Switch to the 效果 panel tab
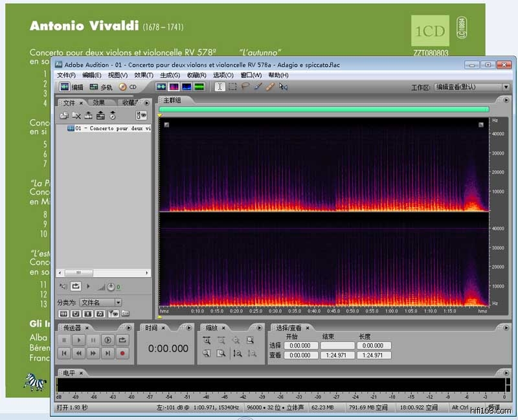Image resolution: width=518 pixels, height=420 pixels. coord(99,102)
